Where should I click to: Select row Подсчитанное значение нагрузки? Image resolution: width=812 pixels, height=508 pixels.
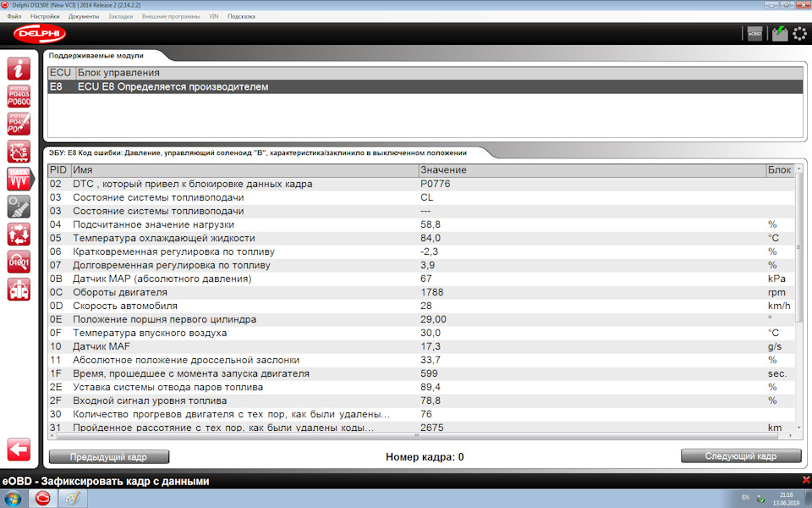coord(421,224)
